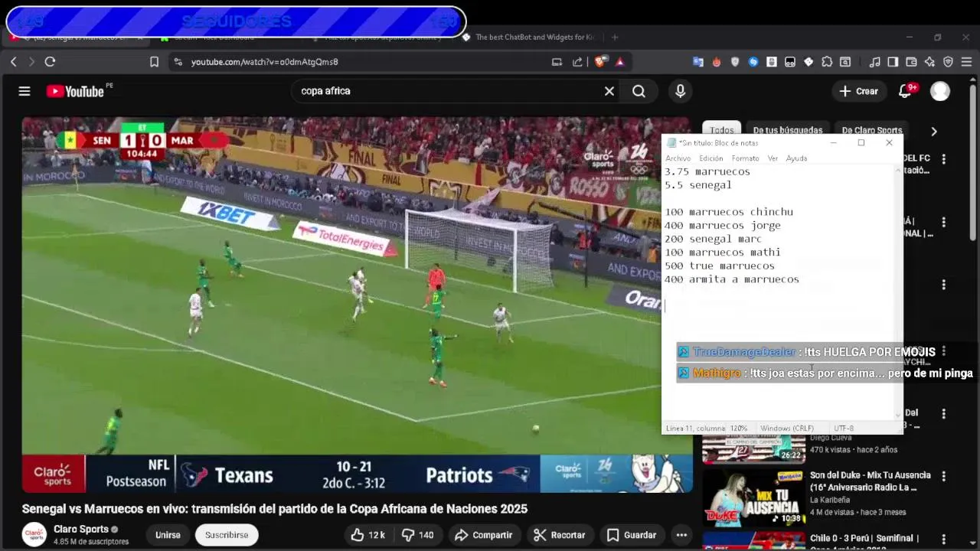980x551 pixels.
Task: Open the Edición menu in Bloc de notas
Action: 710,158
